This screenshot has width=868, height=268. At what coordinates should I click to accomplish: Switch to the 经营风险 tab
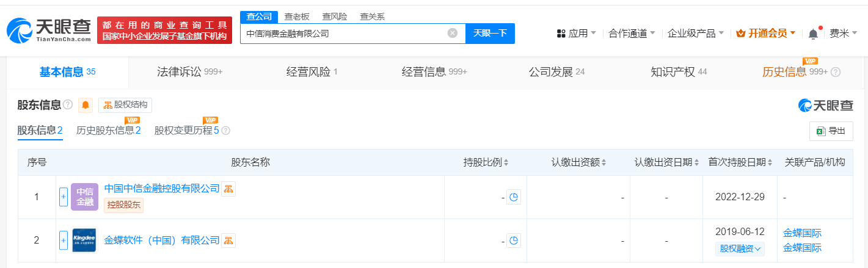click(312, 72)
